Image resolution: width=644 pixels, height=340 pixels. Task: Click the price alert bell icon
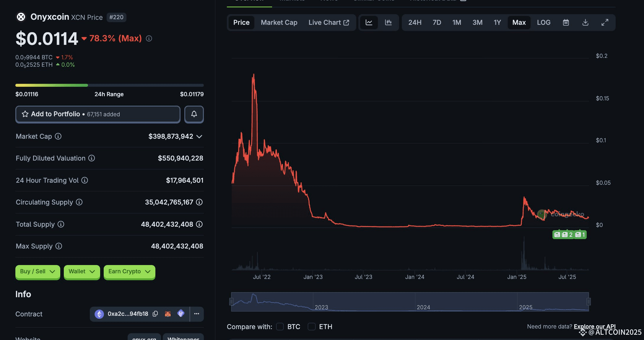[x=194, y=114]
